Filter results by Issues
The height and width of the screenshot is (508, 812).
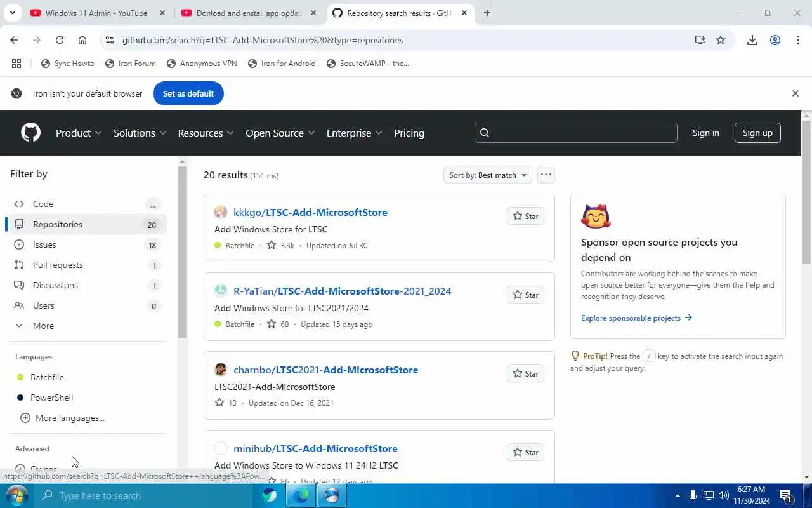[x=88, y=244]
